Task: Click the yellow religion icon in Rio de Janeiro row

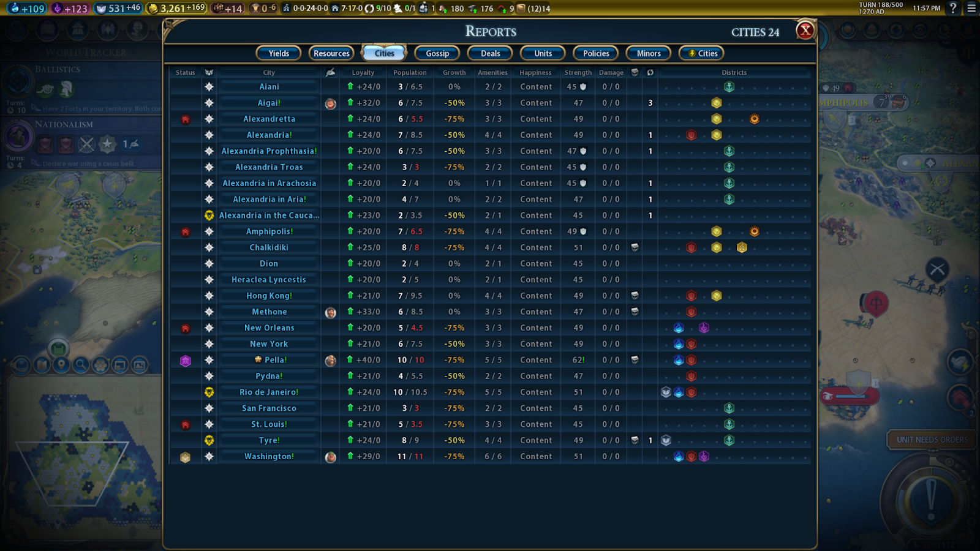Action: click(209, 392)
